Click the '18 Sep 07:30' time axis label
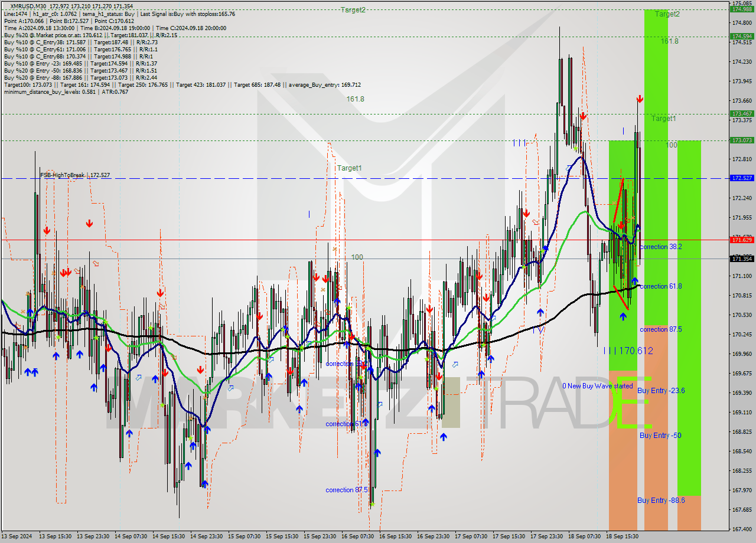The image size is (756, 543). 584,537
